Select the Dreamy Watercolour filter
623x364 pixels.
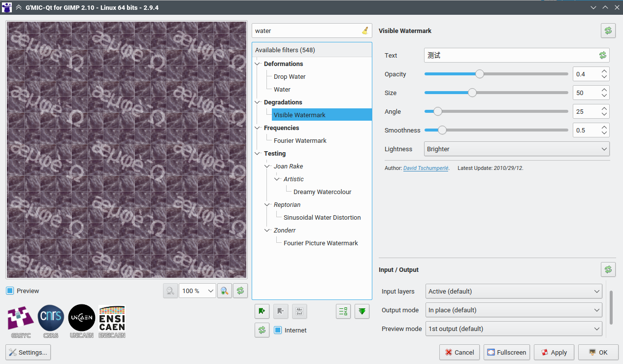(x=322, y=192)
